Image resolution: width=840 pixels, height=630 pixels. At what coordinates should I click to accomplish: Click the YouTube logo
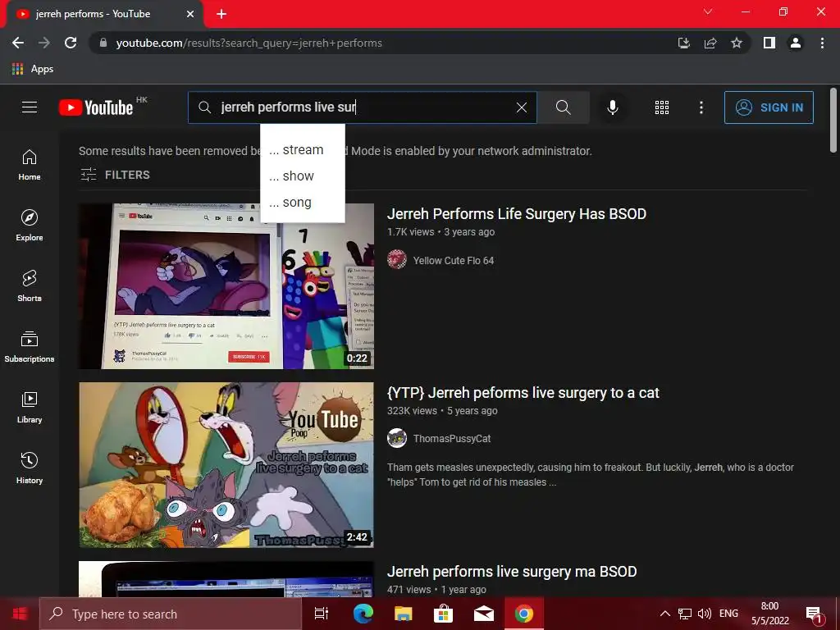tap(96, 107)
